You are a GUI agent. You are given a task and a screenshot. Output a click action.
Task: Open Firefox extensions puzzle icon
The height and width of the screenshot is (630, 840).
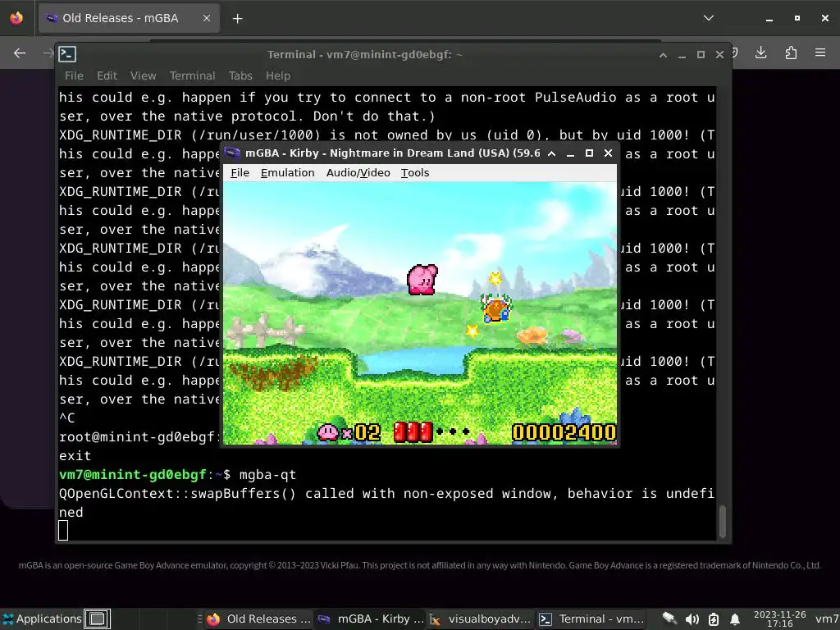791,52
